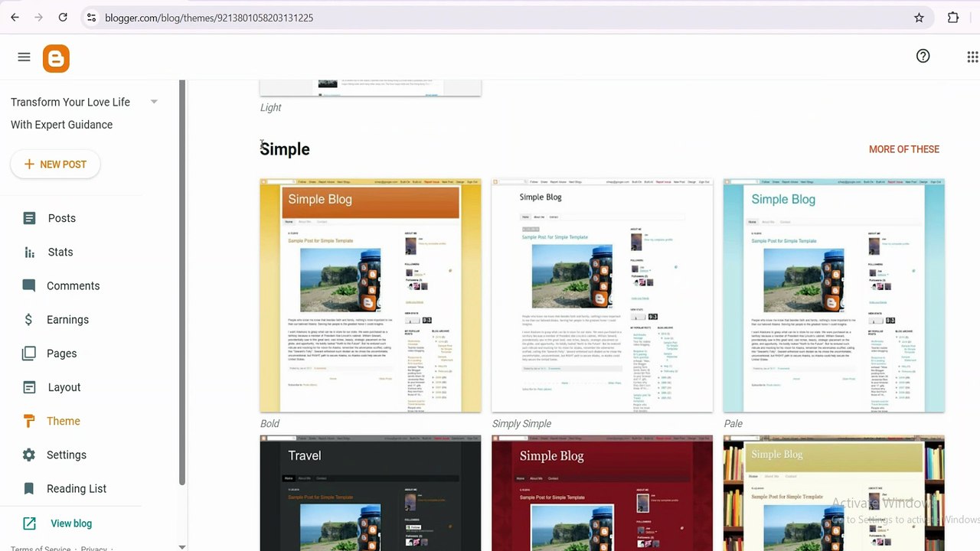Click the Reading List bookmark icon
This screenshot has width=980, height=551.
coord(29,488)
